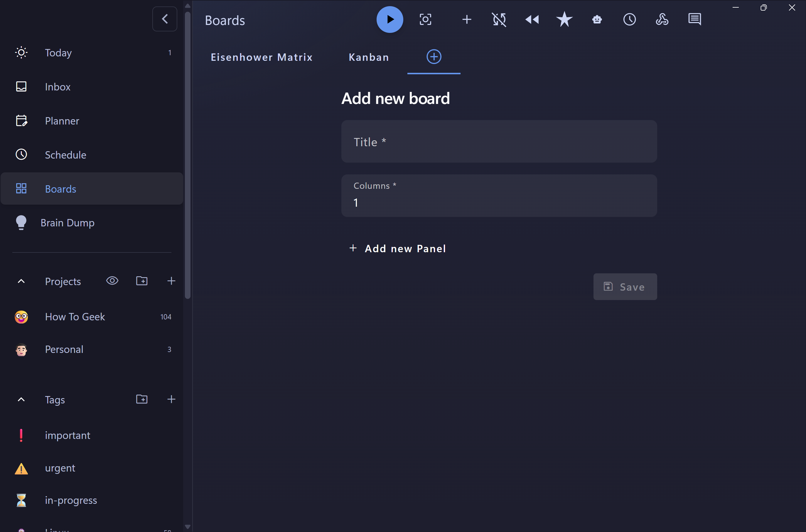Image resolution: width=806 pixels, height=532 pixels.
Task: Toggle Projects visibility eye icon
Action: pos(112,281)
